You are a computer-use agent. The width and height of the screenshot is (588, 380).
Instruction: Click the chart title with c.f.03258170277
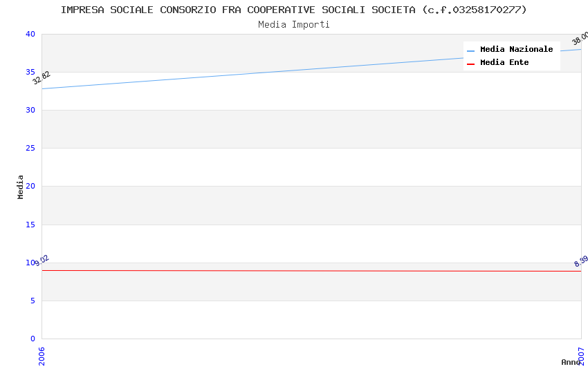[293, 10]
